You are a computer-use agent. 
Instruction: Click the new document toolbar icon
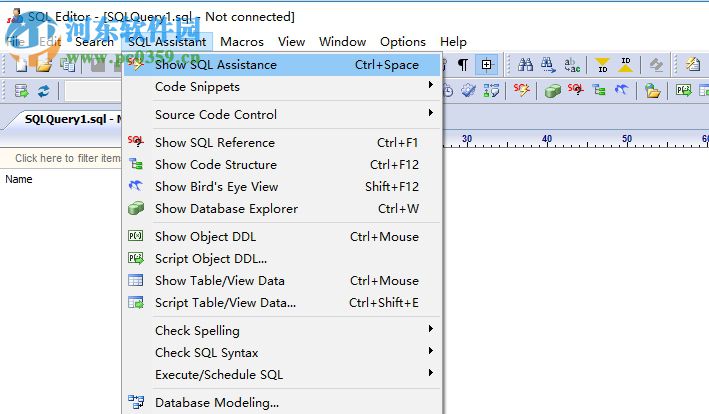[21, 65]
